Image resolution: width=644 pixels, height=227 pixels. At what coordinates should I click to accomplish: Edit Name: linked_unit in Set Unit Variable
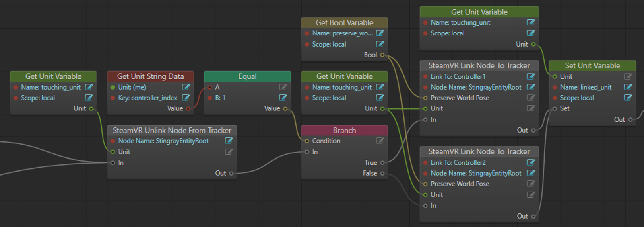coord(628,87)
